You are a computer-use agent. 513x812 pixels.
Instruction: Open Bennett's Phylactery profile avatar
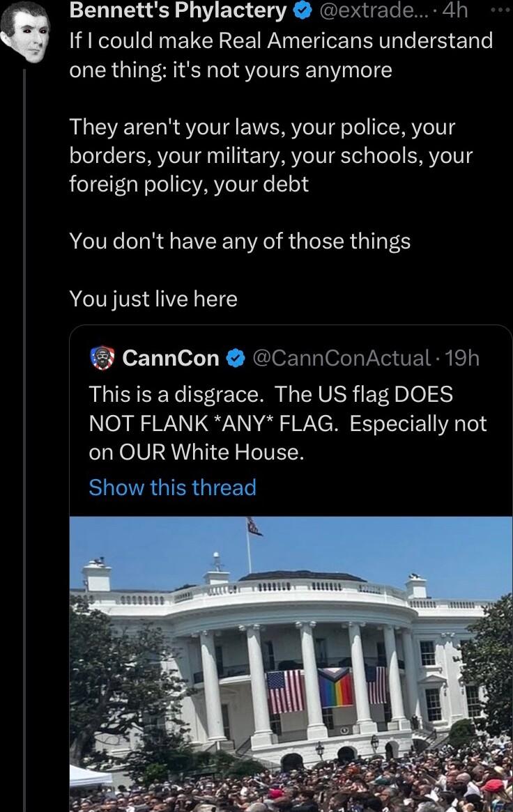28,25
